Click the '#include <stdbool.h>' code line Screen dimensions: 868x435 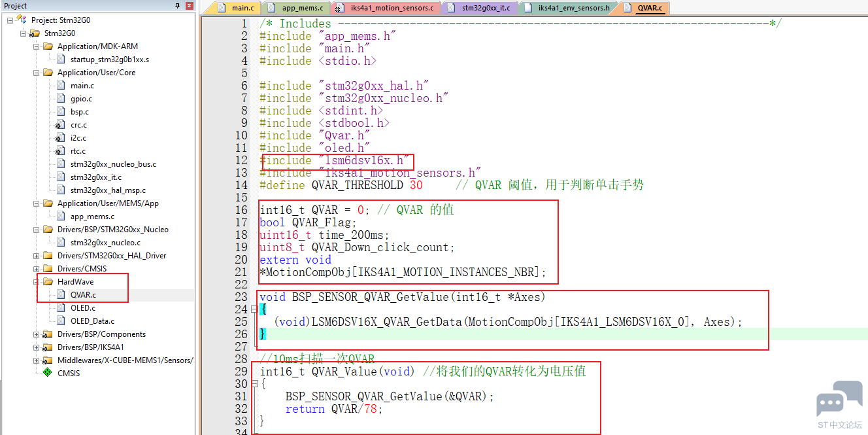[324, 123]
